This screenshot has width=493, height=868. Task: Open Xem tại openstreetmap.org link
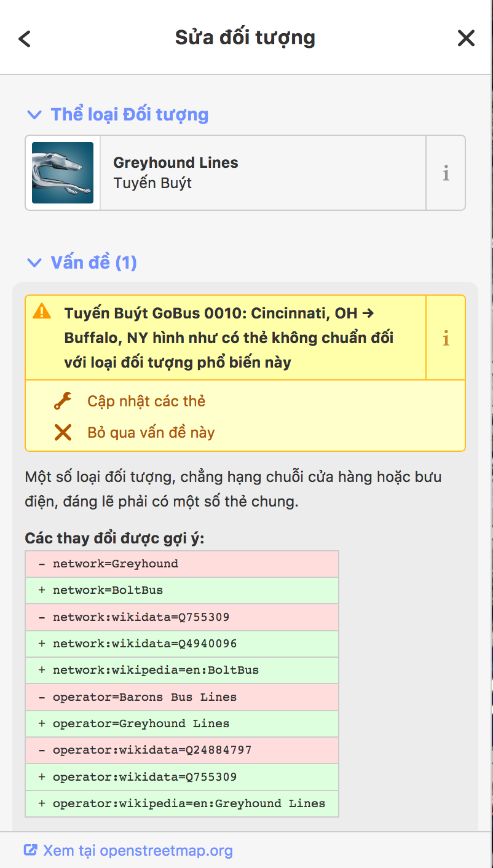click(x=138, y=851)
